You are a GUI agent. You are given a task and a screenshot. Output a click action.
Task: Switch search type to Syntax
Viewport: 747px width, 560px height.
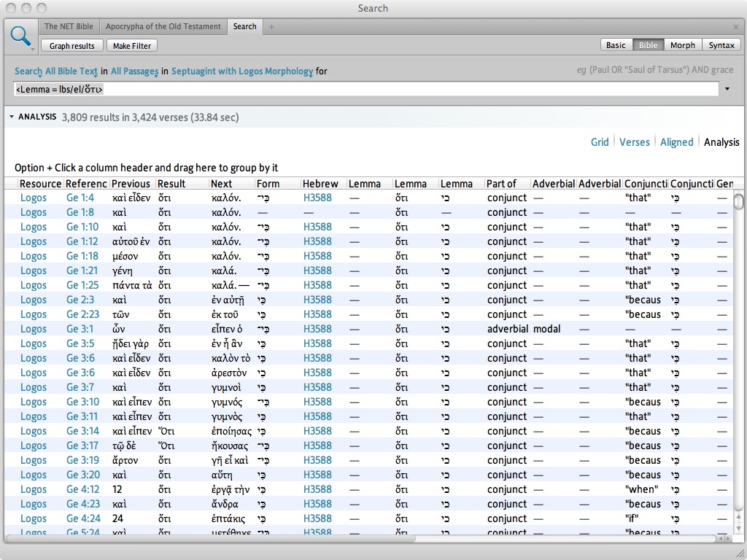721,45
